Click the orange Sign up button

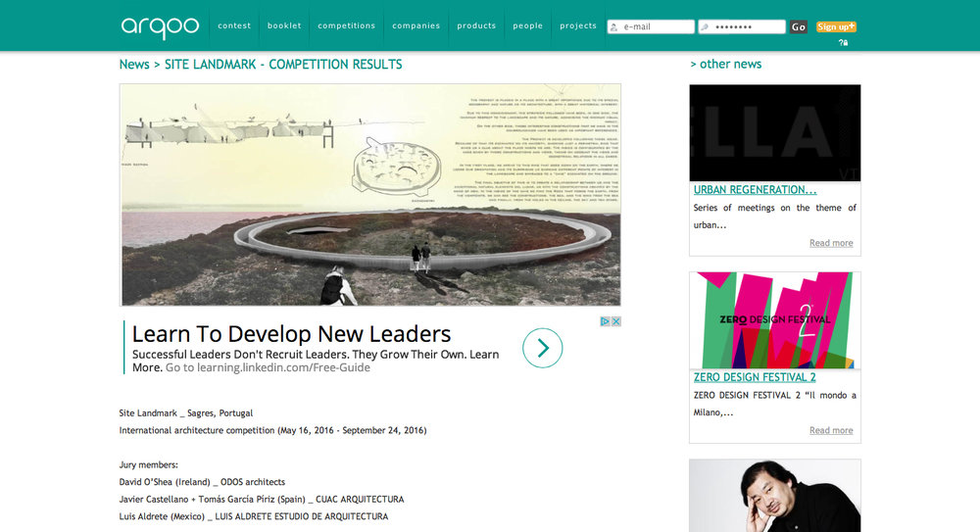(x=836, y=26)
